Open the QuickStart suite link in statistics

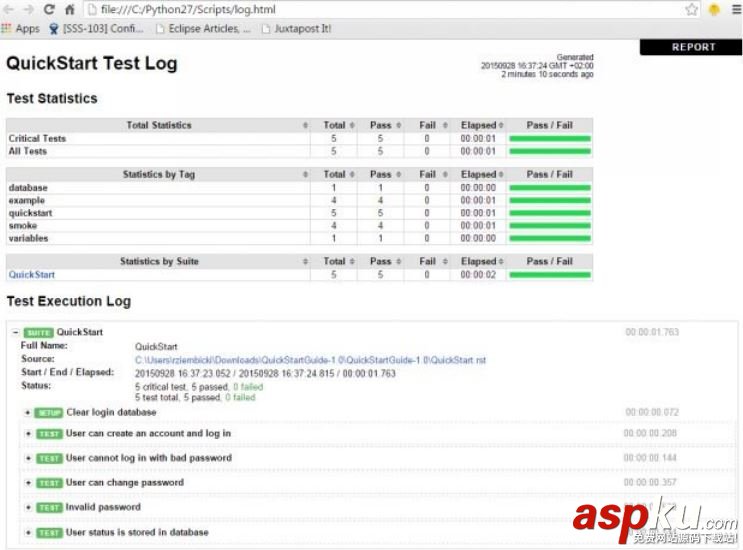click(x=32, y=275)
